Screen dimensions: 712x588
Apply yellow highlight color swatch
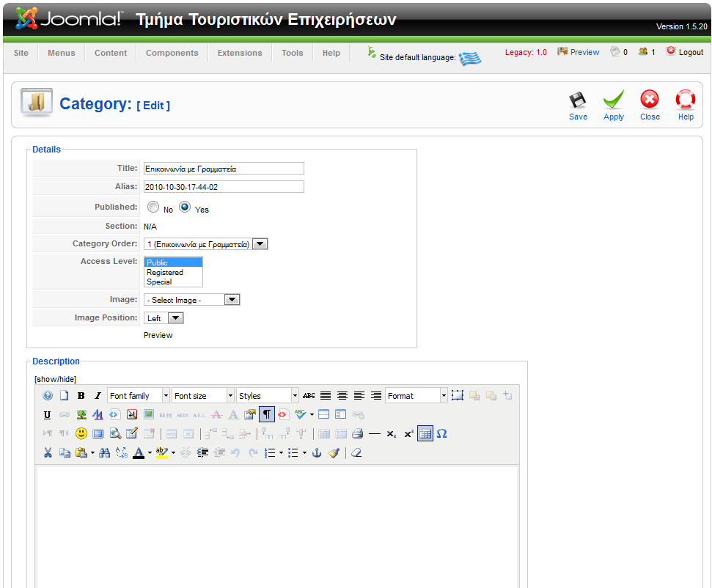tap(162, 452)
